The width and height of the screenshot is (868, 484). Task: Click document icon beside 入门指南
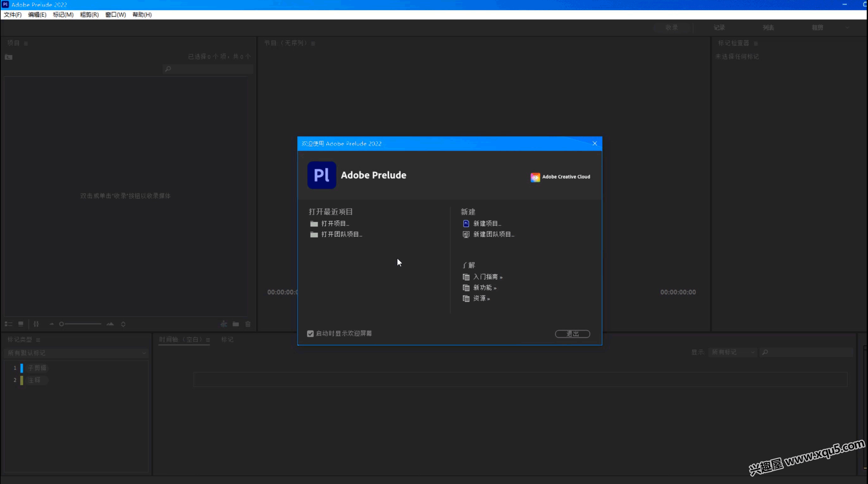click(466, 277)
